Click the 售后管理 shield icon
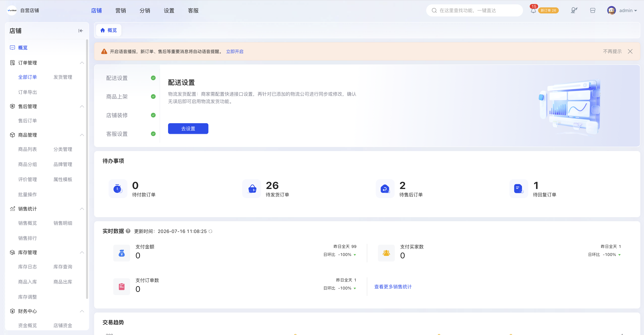Screen dimensions: 644x335 (12, 106)
